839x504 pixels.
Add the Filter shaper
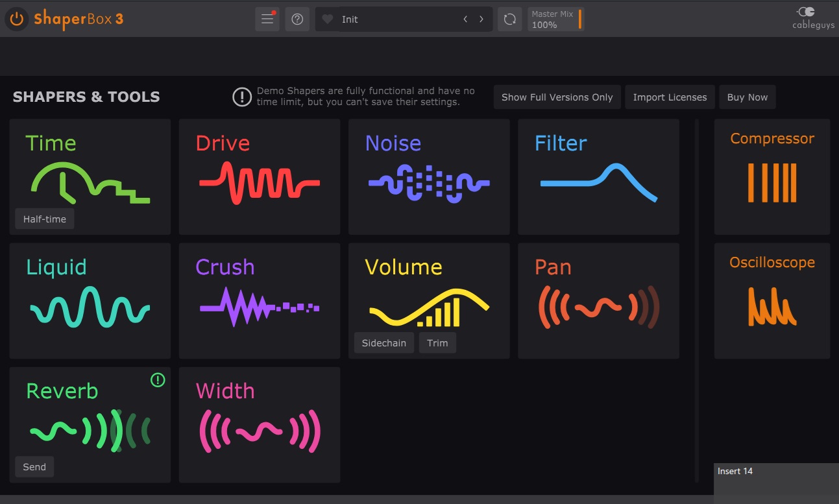click(x=598, y=176)
